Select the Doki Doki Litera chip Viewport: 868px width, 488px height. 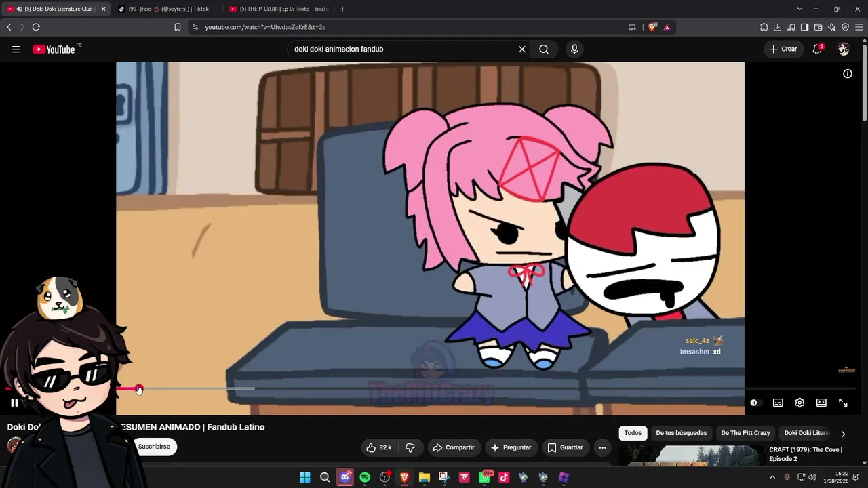pyautogui.click(x=806, y=433)
